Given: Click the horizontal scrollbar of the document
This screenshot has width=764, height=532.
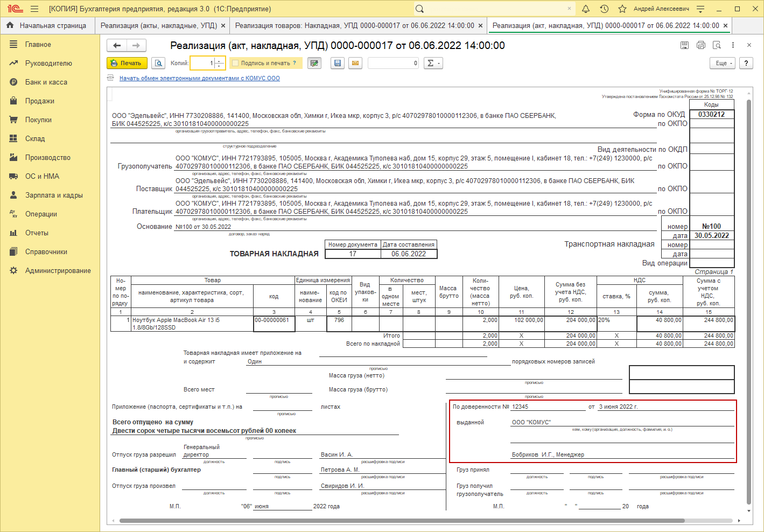Looking at the screenshot, I should [x=402, y=521].
